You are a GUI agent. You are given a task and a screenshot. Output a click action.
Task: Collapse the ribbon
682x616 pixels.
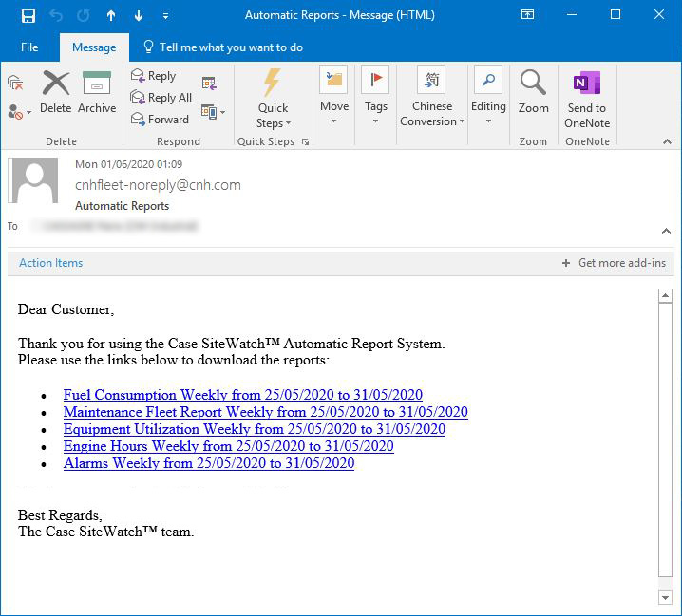[x=667, y=141]
